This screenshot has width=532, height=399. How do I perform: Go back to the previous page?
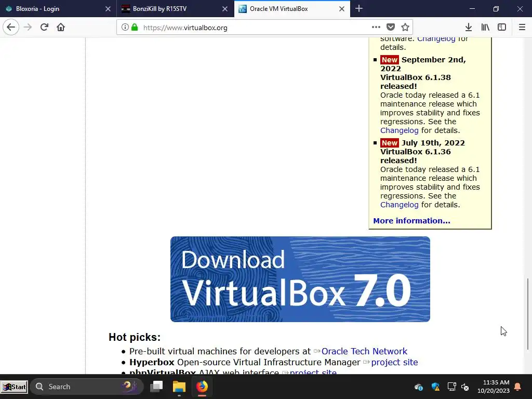coord(11,27)
